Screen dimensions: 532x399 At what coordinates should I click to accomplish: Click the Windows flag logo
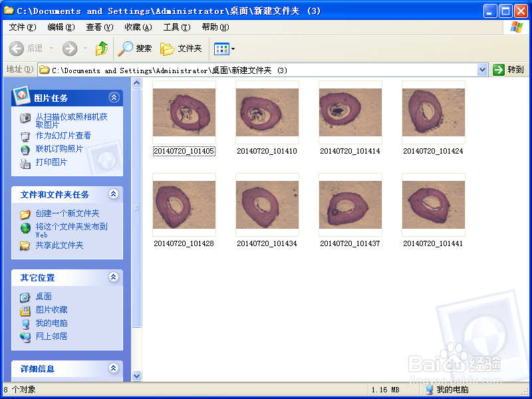[x=517, y=27]
